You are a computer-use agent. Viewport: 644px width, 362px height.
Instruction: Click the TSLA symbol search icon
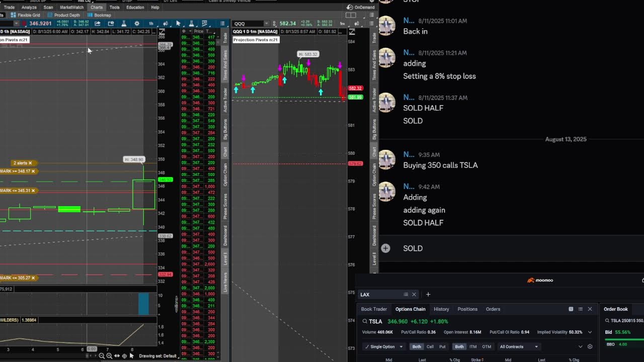tap(365, 321)
